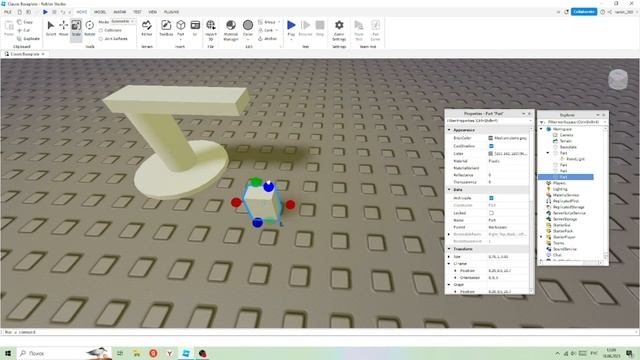Expand the StarterPlayer tree node
640x360 pixels.
point(542,237)
